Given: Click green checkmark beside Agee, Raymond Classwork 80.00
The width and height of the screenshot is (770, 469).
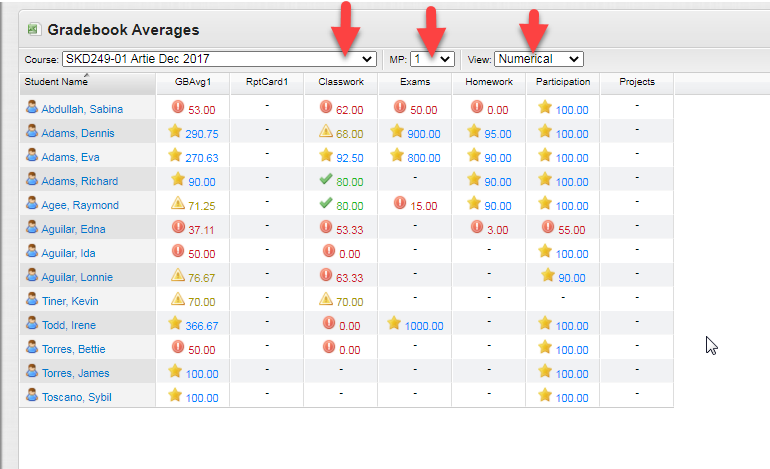Looking at the screenshot, I should [x=326, y=203].
